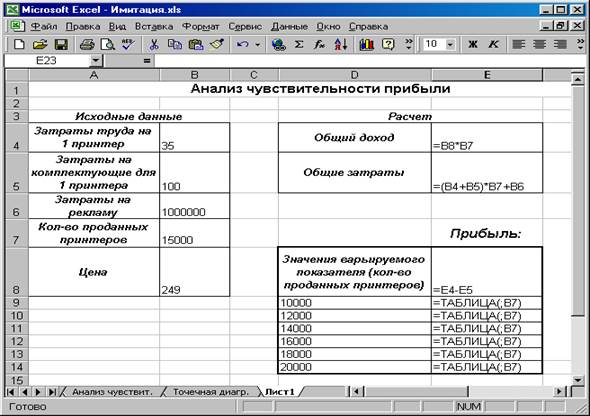Open the Сервис menu

245,26
